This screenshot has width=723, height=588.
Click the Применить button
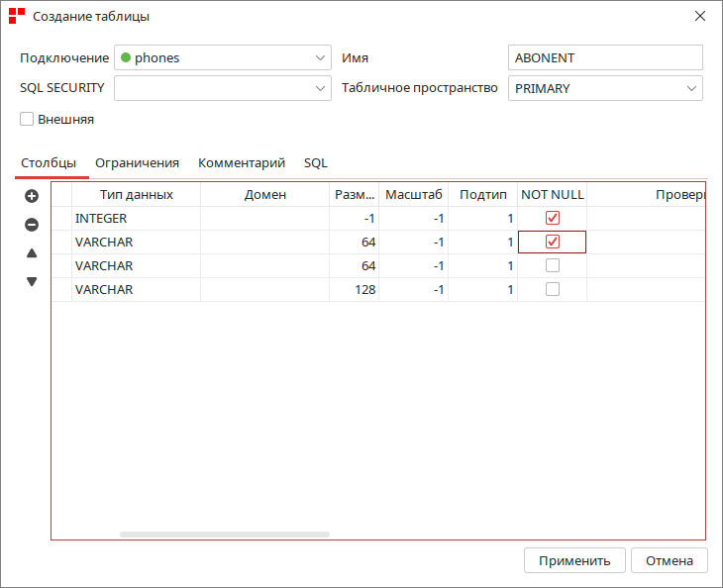click(x=574, y=560)
